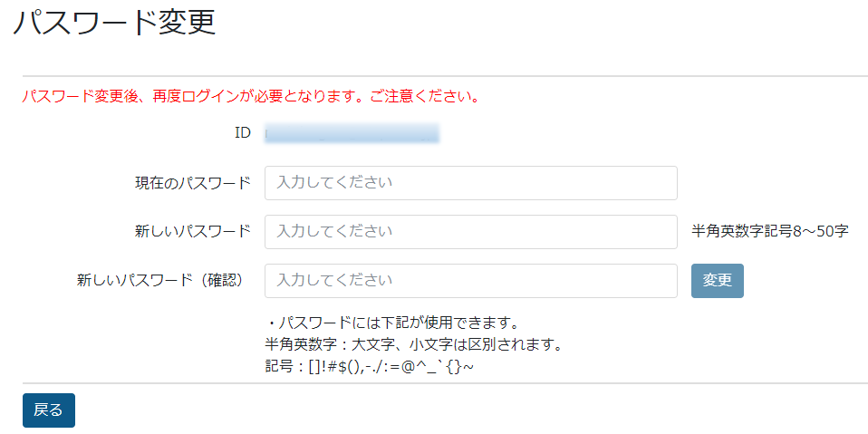This screenshot has width=868, height=434.
Task: Click the red re-login warning message
Action: (250, 96)
